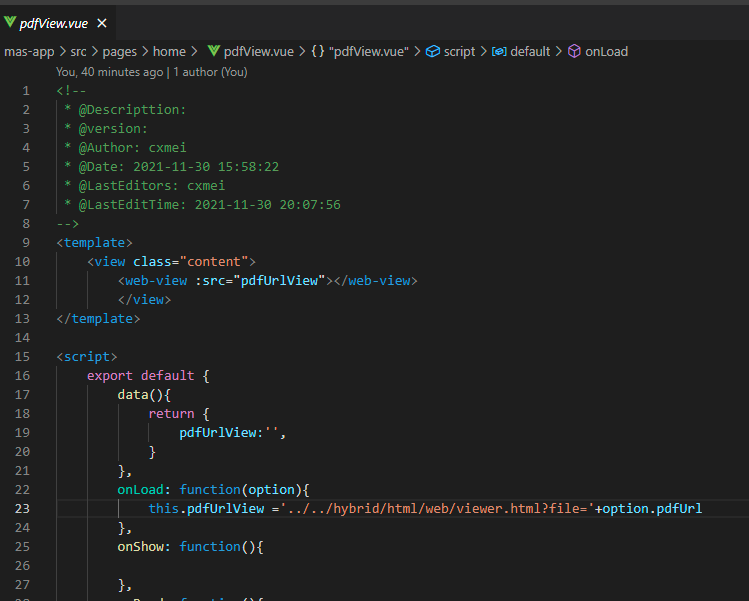Click the Vue icon on the pdfView.vue tab
749x601 pixels.
click(x=10, y=22)
